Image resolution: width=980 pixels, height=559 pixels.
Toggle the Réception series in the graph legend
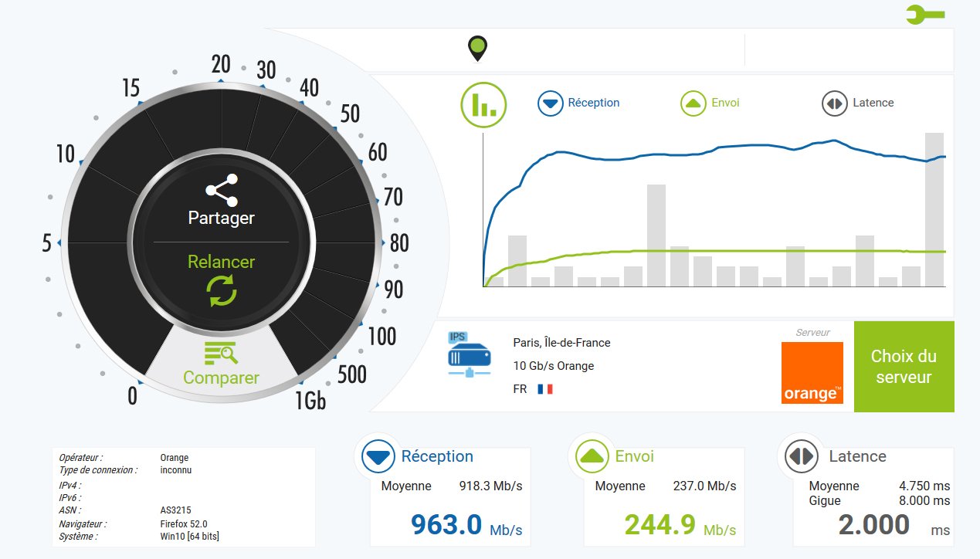click(578, 103)
